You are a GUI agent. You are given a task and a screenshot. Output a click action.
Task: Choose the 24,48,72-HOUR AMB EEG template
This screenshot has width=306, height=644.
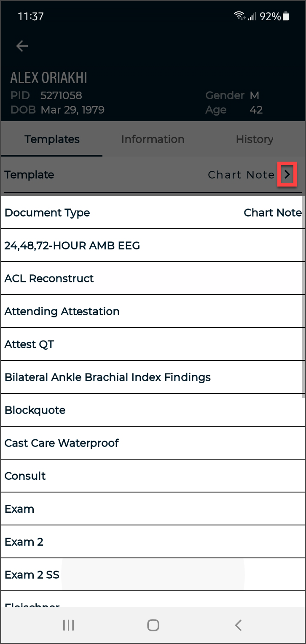point(72,246)
